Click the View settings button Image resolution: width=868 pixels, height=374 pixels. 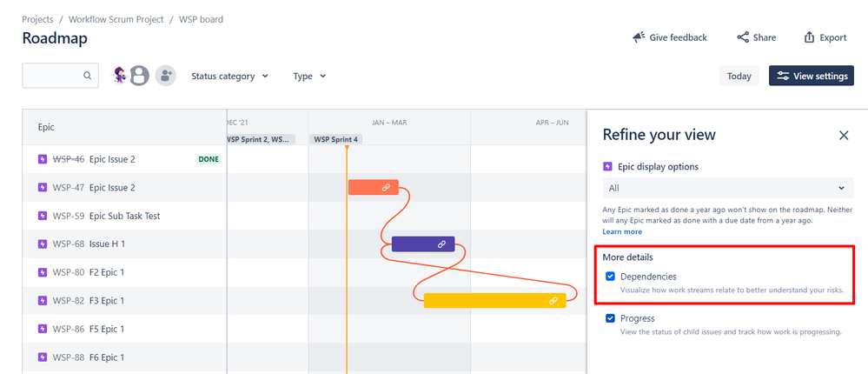click(812, 76)
